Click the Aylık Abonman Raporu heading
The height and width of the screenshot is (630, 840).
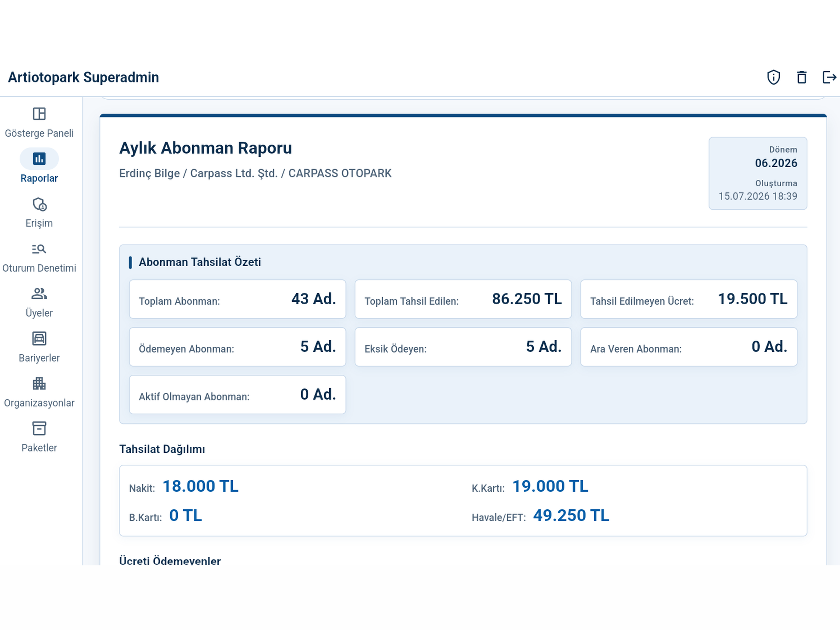pyautogui.click(x=205, y=148)
